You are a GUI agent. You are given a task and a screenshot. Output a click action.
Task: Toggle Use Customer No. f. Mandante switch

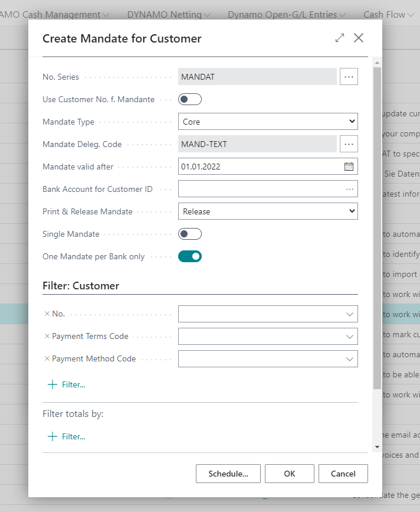coord(190,99)
